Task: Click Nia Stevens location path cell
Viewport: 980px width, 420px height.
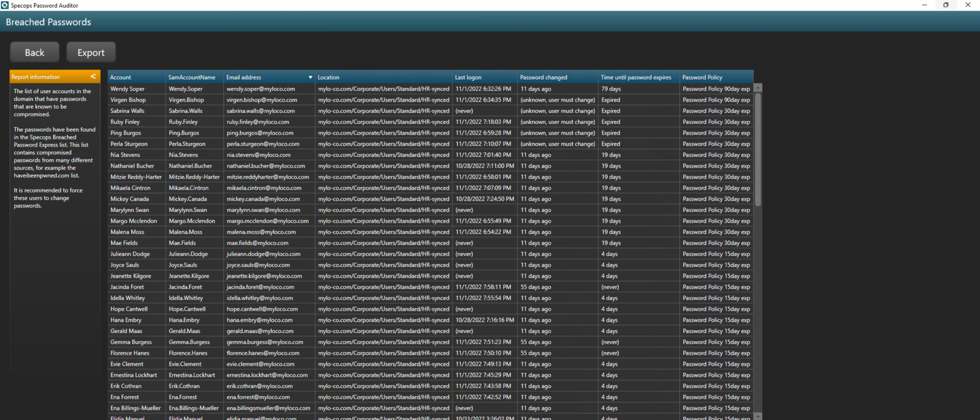Action: pyautogui.click(x=384, y=155)
